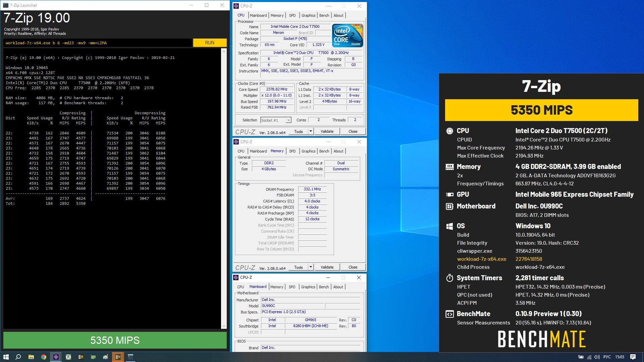
Task: Open Bench tab in the top CPU-Z window
Action: (x=324, y=15)
